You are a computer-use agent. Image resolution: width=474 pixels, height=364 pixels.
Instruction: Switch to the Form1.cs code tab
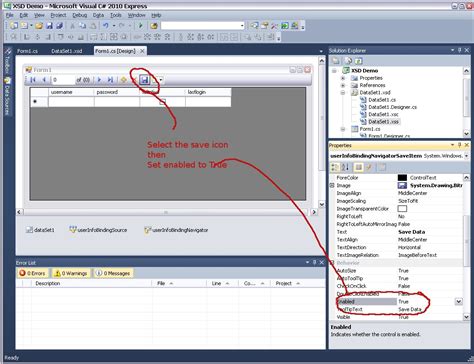click(27, 51)
